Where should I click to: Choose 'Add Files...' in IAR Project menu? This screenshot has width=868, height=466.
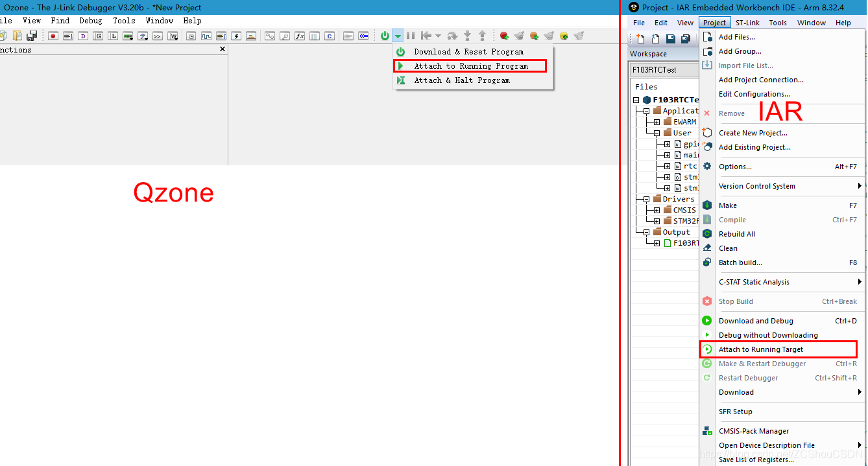click(782, 37)
